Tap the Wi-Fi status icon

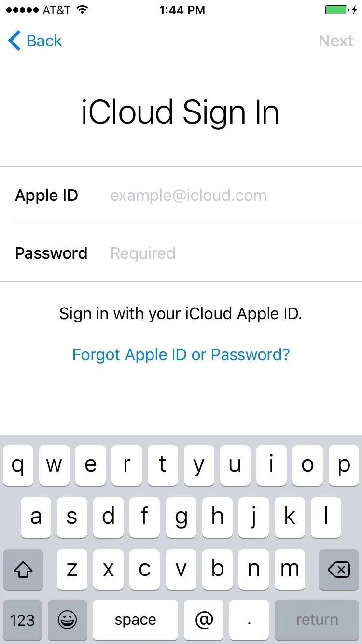coord(83,10)
